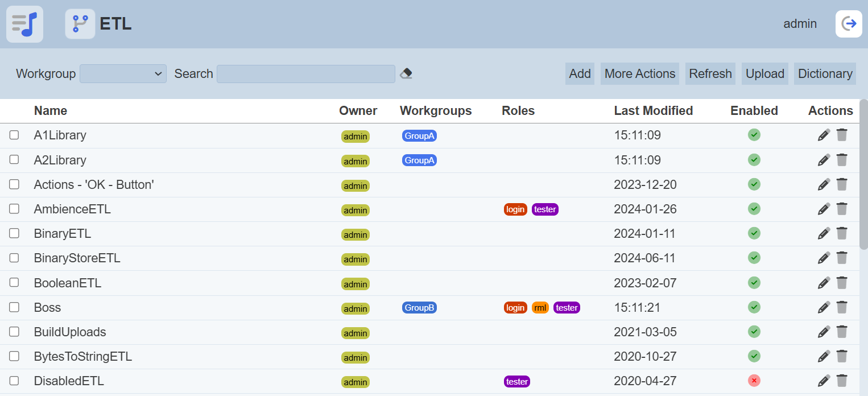
Task: Tick the checkbox beside BinaryETL
Action: [14, 233]
